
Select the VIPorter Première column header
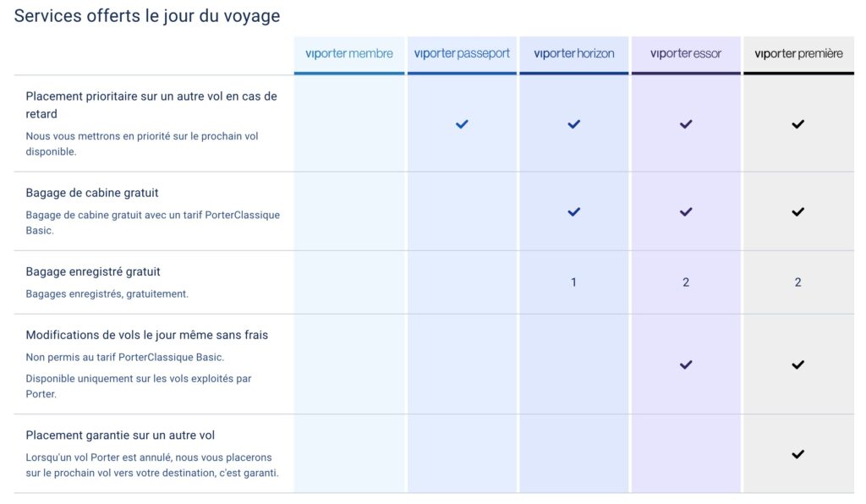[x=798, y=54]
